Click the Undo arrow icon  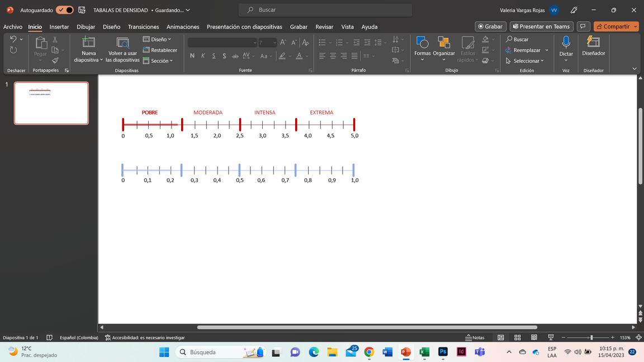(x=13, y=39)
